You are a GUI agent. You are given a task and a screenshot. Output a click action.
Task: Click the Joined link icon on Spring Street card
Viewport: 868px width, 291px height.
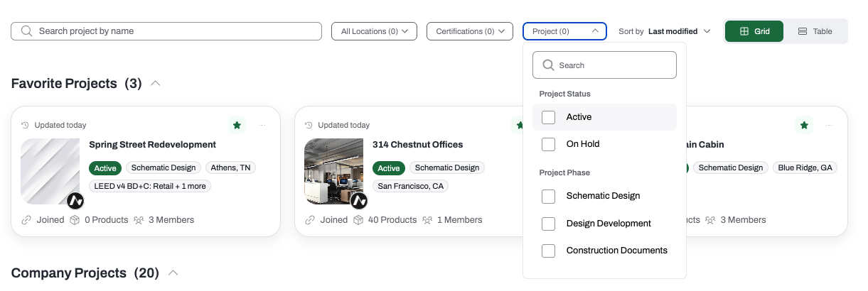[x=27, y=220]
